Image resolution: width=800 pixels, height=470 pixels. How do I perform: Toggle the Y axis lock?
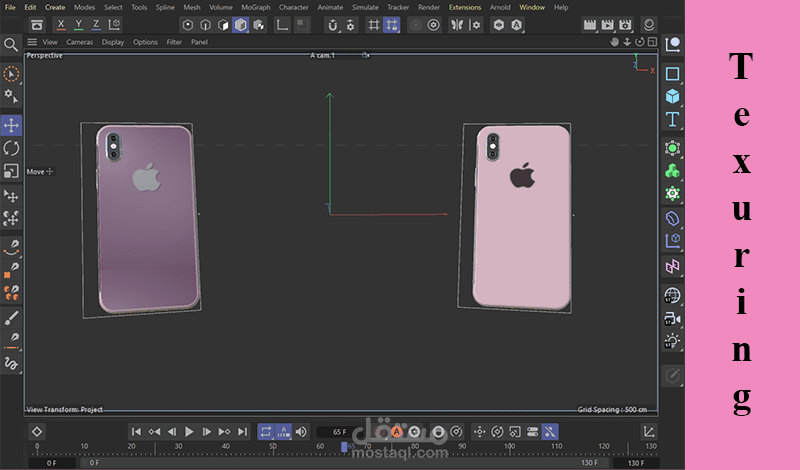point(79,24)
